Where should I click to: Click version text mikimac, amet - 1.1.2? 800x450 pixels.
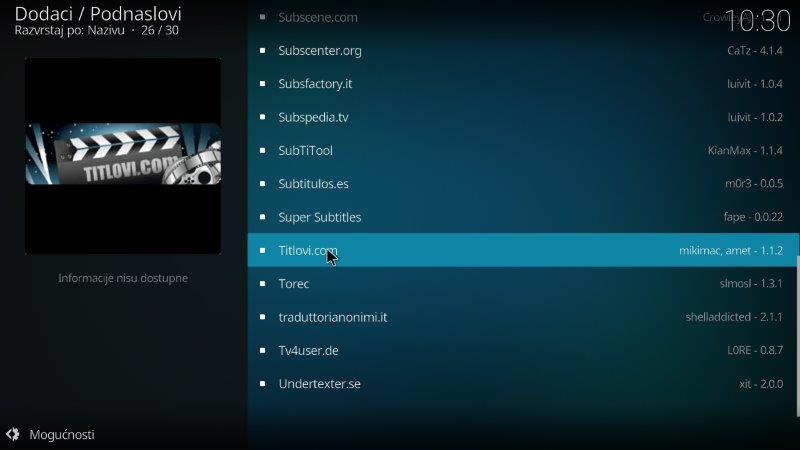[x=731, y=251]
